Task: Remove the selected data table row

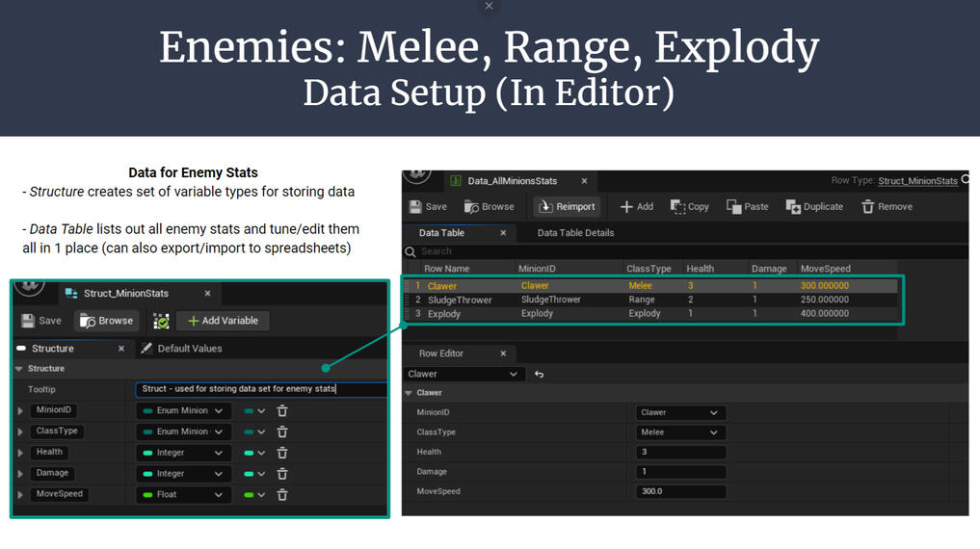Action: point(887,206)
